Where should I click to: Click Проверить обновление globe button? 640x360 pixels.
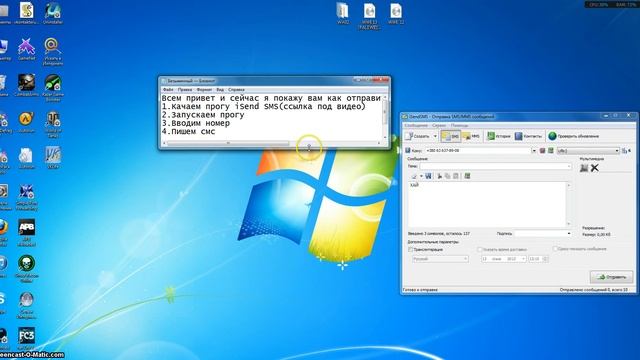573,136
